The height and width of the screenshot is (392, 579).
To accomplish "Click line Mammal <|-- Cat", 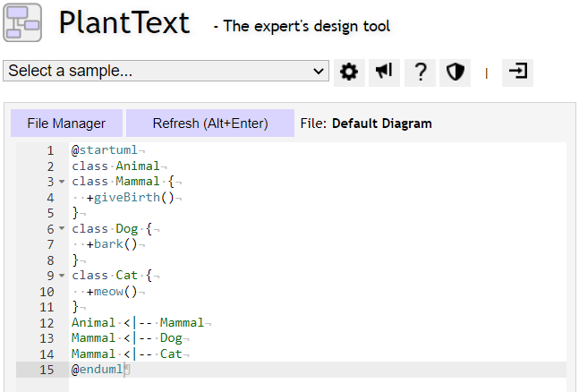I will point(127,354).
